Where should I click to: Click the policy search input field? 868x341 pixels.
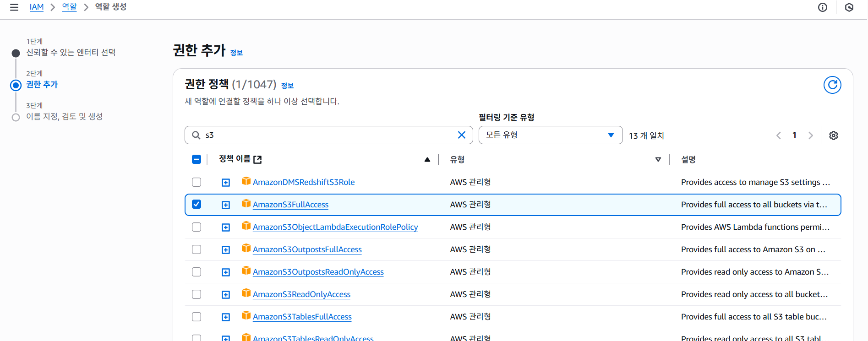328,135
